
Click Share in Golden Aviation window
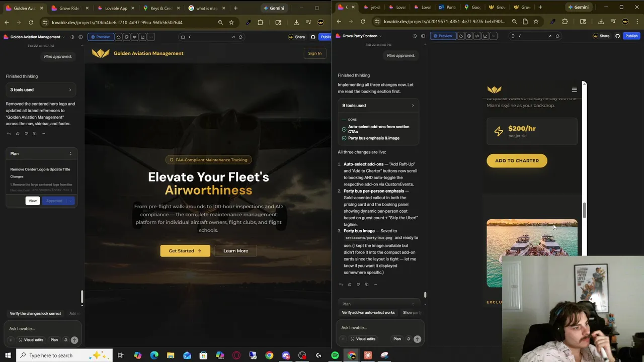click(297, 37)
